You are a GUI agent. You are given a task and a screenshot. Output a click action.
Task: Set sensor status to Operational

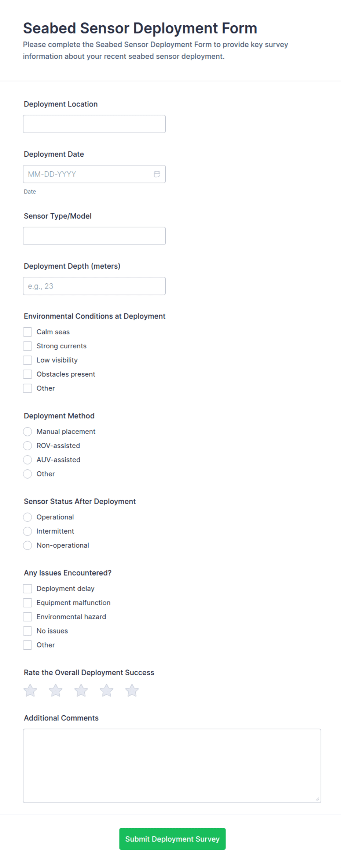pyautogui.click(x=27, y=517)
